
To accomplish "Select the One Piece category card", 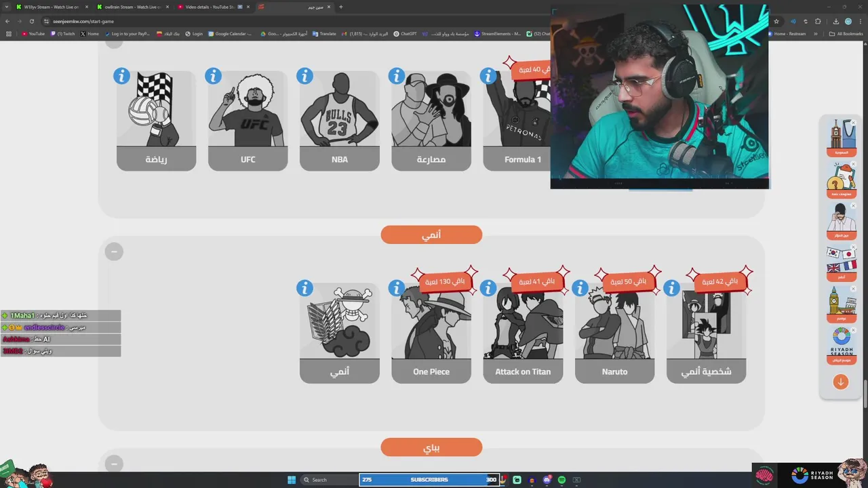I will point(431,333).
